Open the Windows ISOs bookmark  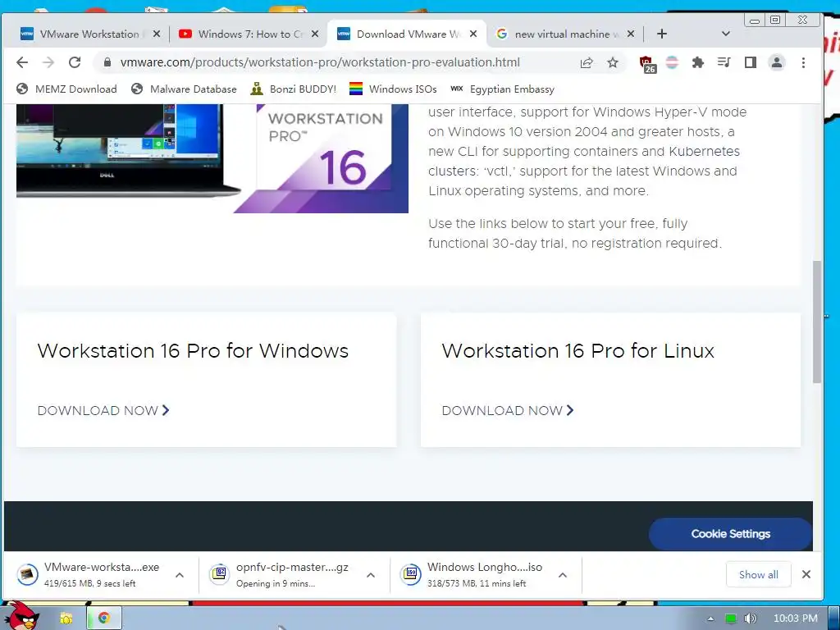pos(393,89)
